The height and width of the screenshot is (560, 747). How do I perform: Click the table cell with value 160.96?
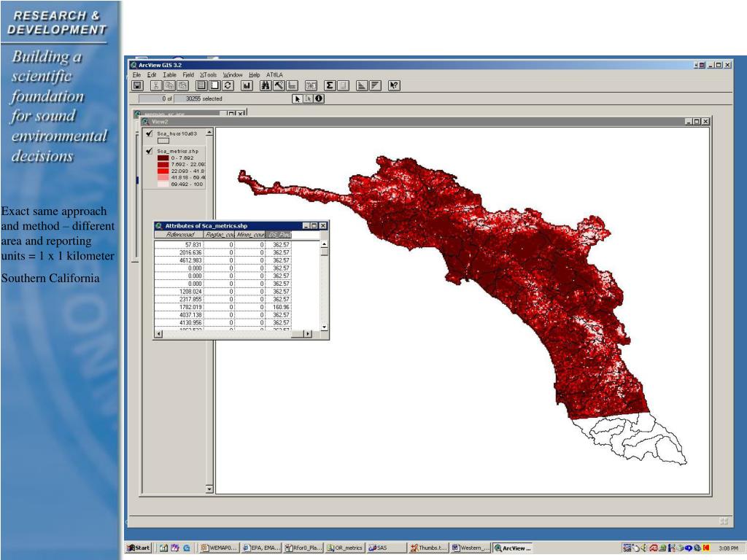coord(278,307)
